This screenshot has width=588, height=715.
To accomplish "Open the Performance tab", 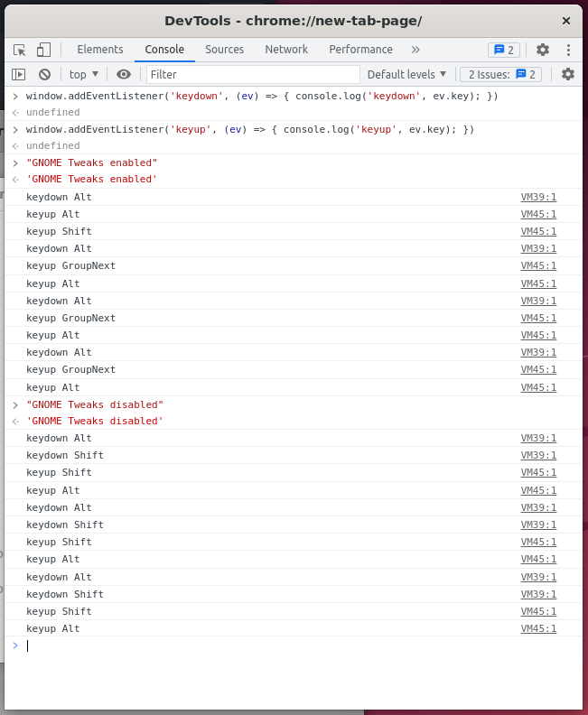I will [x=360, y=50].
